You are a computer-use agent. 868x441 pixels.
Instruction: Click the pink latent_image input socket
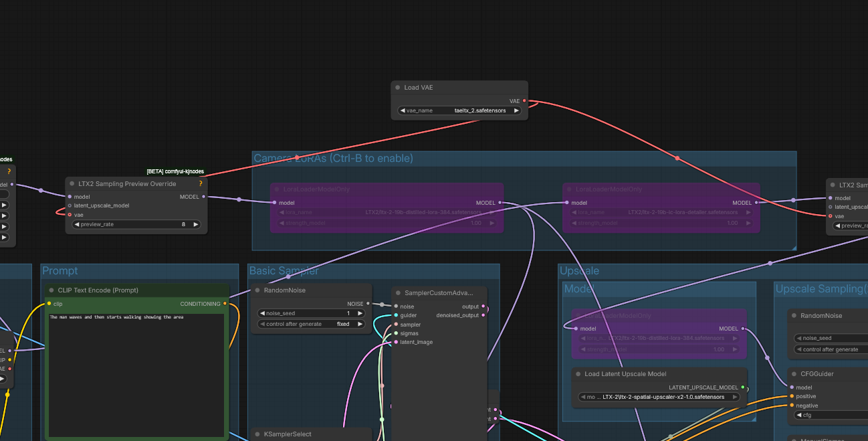(396, 342)
